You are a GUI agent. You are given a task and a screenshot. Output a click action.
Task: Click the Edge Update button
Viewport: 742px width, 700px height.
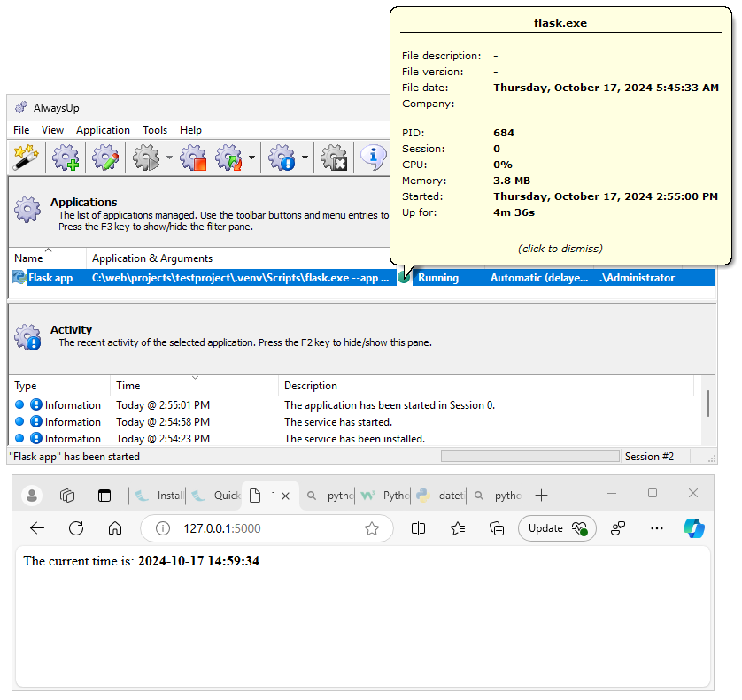click(557, 528)
